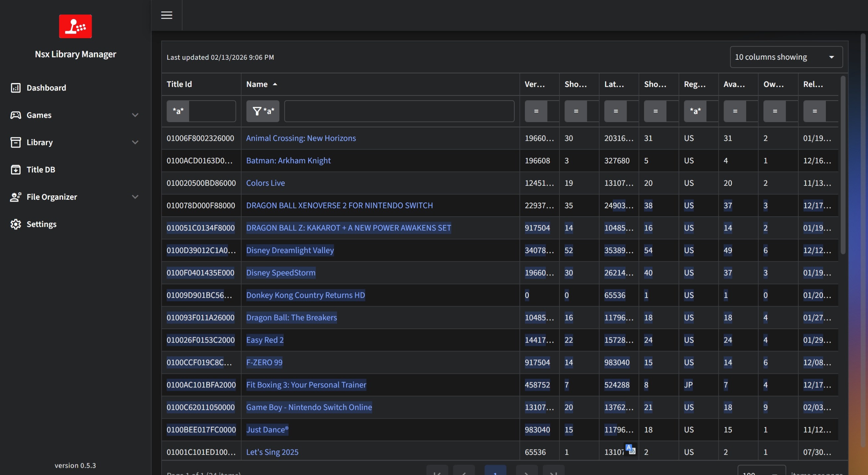Open Easy Red 2 link

pyautogui.click(x=265, y=340)
